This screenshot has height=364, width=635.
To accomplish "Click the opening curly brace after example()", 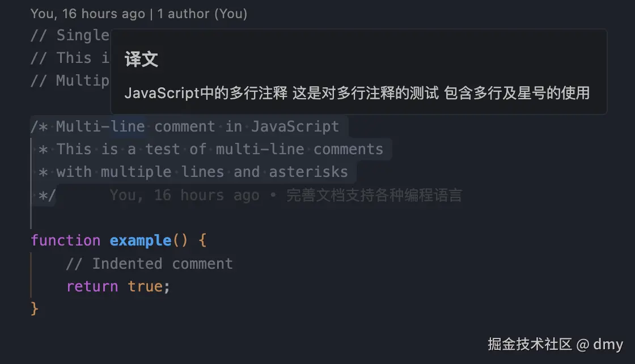I will pyautogui.click(x=202, y=240).
